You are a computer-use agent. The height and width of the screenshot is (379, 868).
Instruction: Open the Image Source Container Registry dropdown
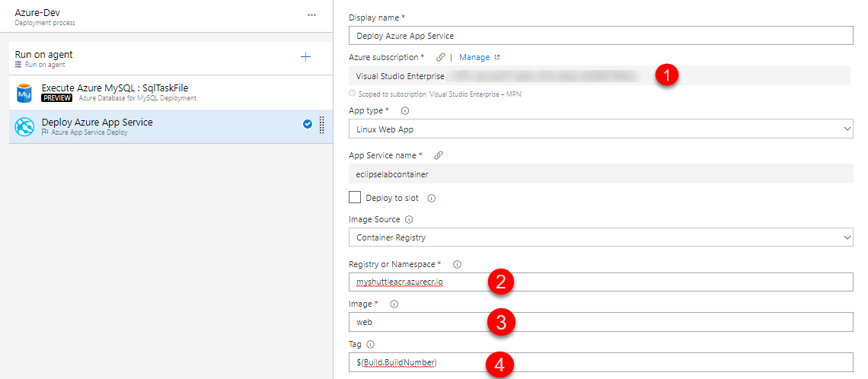coord(601,237)
